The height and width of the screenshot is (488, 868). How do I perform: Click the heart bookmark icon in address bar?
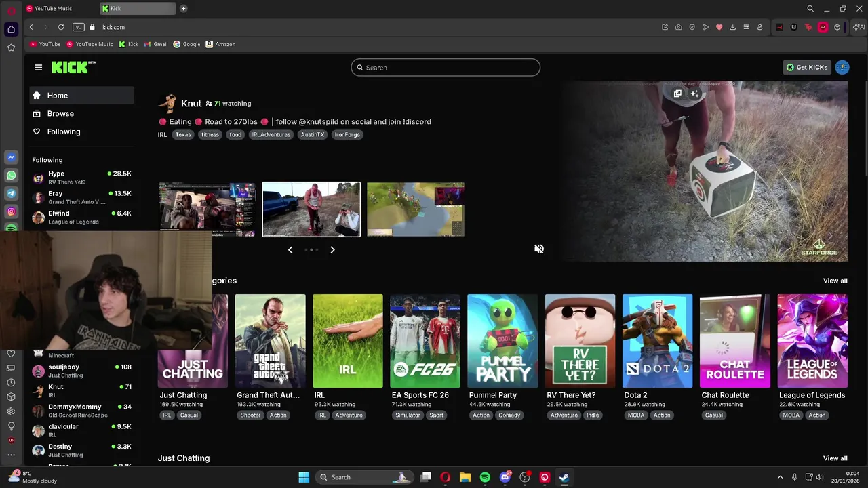[719, 27]
